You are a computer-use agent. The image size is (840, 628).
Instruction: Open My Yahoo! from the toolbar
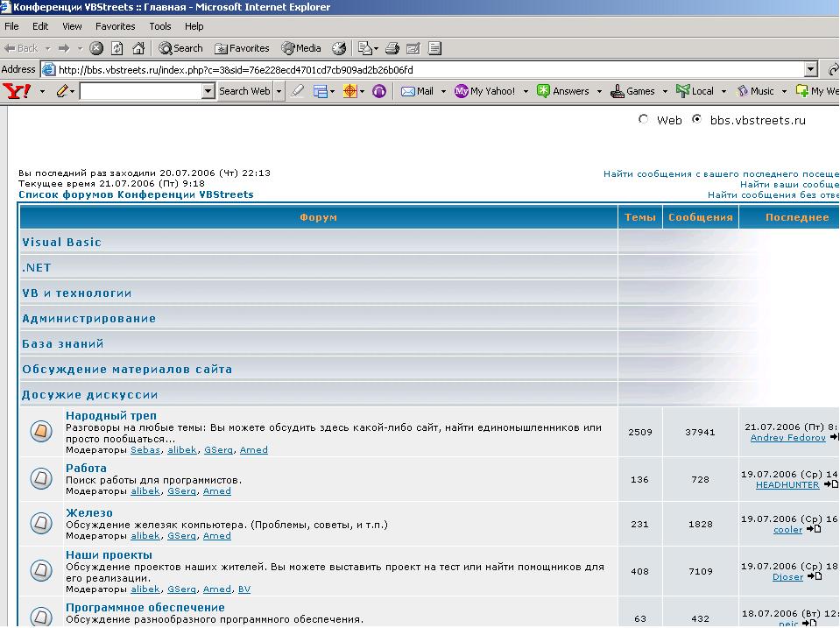484,91
